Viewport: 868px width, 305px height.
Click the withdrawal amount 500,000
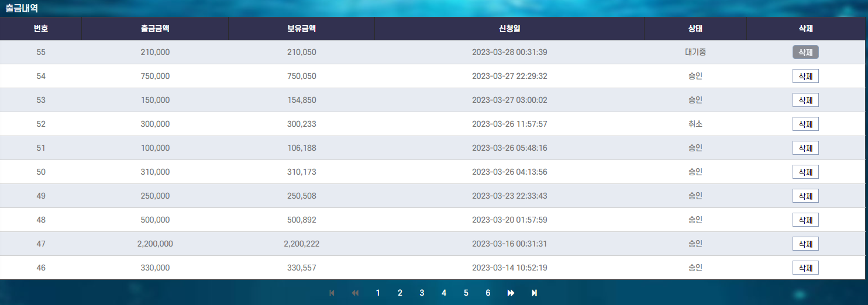pos(155,220)
